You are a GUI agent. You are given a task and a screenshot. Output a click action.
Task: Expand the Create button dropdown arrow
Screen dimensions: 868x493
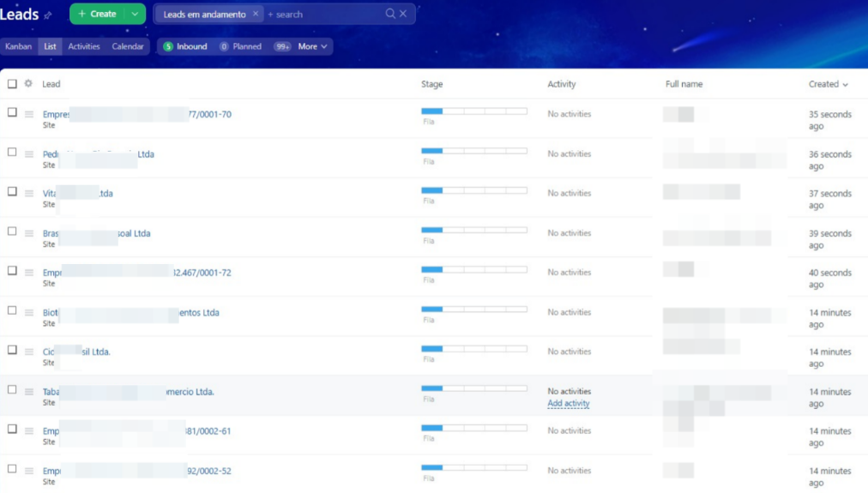[135, 14]
